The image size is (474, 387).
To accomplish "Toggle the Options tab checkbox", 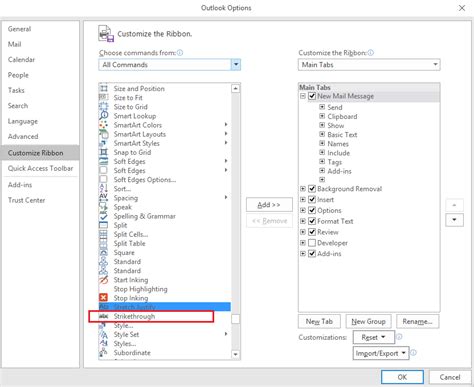I will [312, 210].
